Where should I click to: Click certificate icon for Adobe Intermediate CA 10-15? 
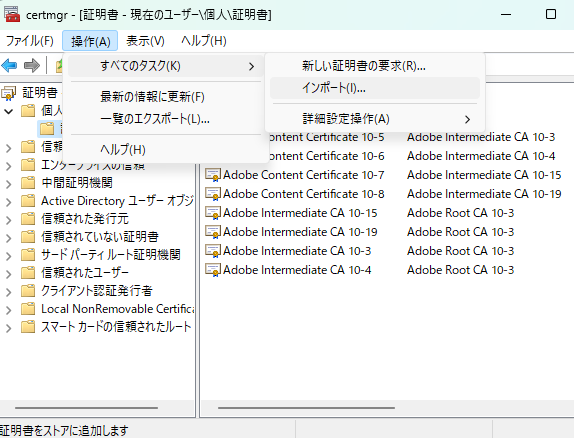213,213
